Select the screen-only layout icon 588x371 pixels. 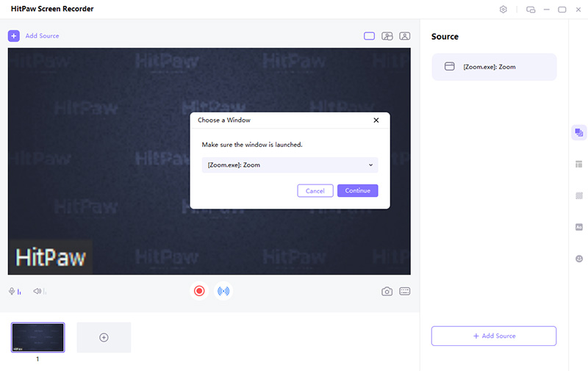click(x=369, y=36)
